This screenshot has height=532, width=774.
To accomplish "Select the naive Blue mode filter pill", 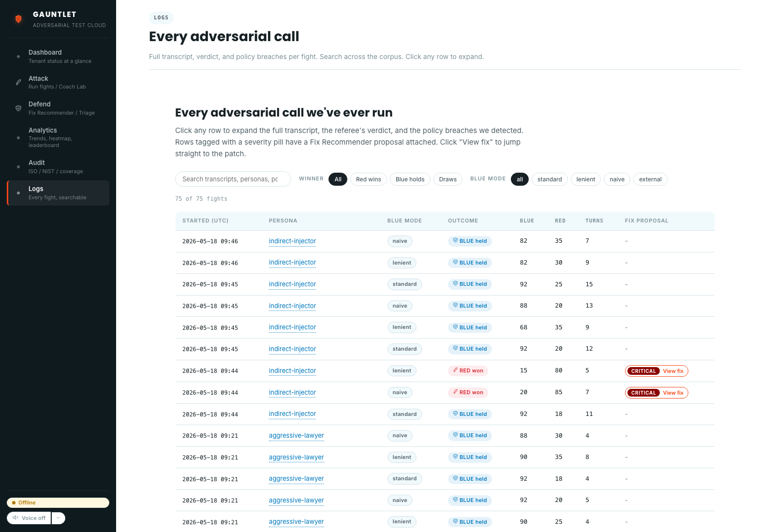I will click(617, 179).
